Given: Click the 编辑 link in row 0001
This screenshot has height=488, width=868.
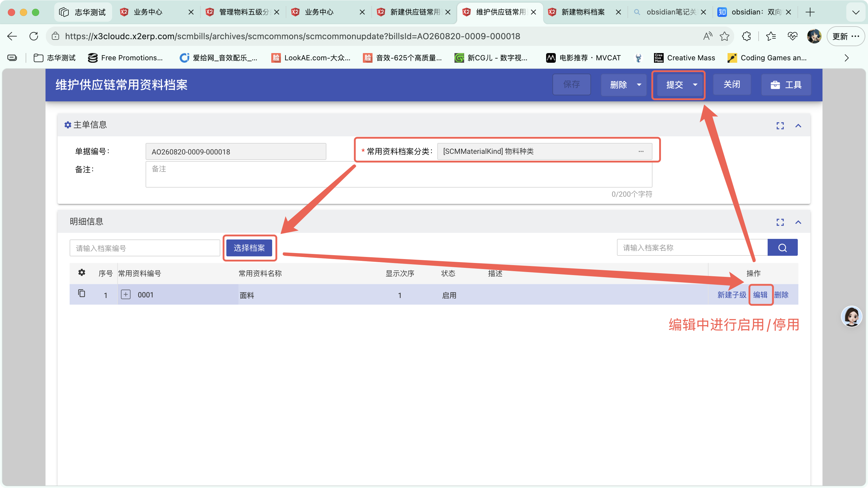Looking at the screenshot, I should 760,295.
